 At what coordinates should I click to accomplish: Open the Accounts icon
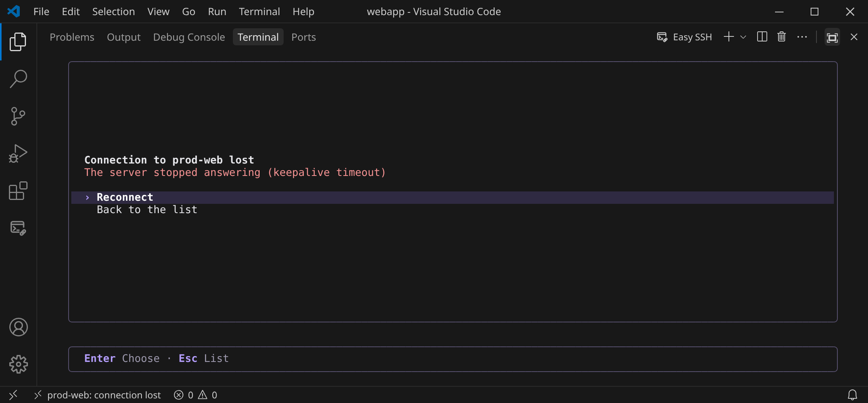point(18,327)
